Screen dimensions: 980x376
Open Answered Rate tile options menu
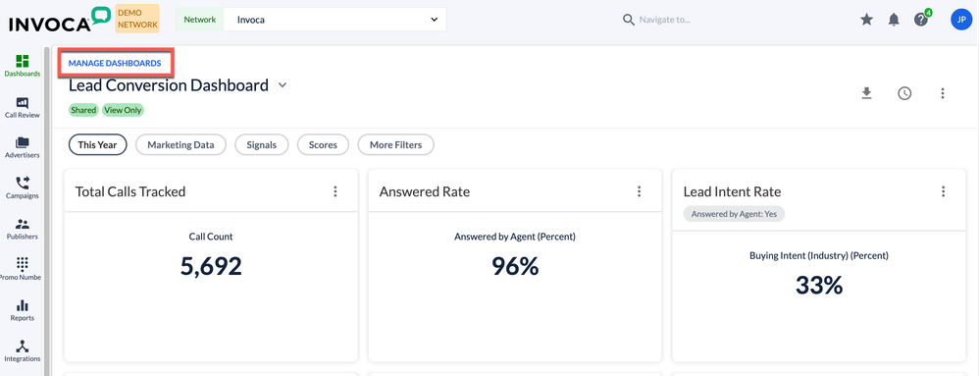[x=640, y=191]
